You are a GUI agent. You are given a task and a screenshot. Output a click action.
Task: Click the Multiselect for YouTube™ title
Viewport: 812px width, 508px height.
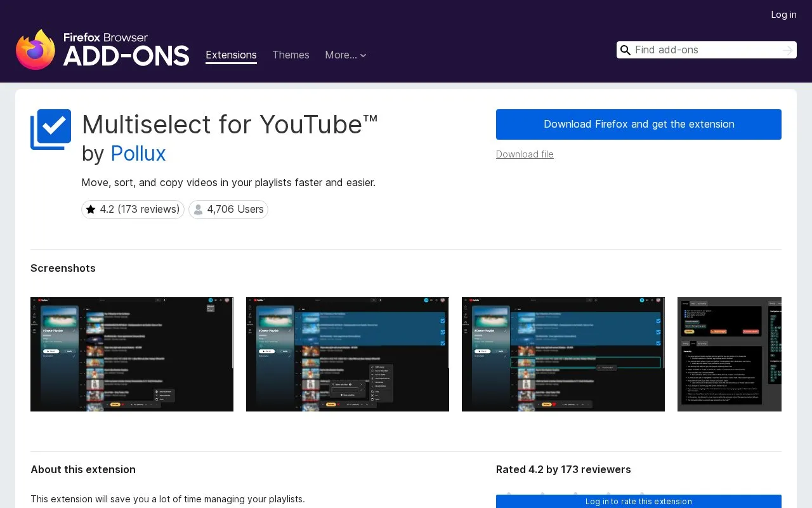tap(230, 124)
